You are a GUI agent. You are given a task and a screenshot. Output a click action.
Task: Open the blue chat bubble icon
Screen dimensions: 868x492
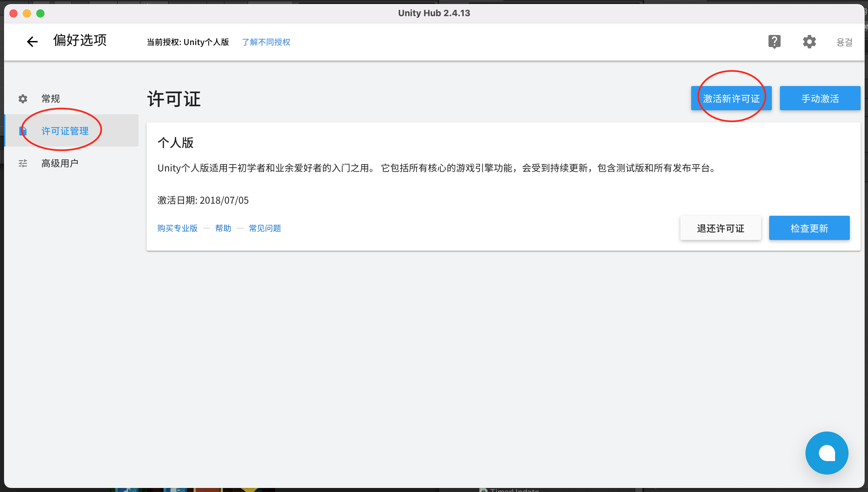826,453
